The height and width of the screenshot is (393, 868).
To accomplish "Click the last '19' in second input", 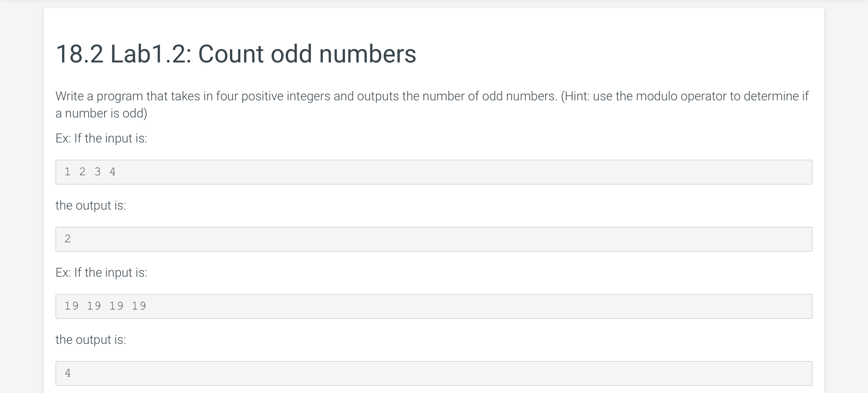I will point(139,306).
